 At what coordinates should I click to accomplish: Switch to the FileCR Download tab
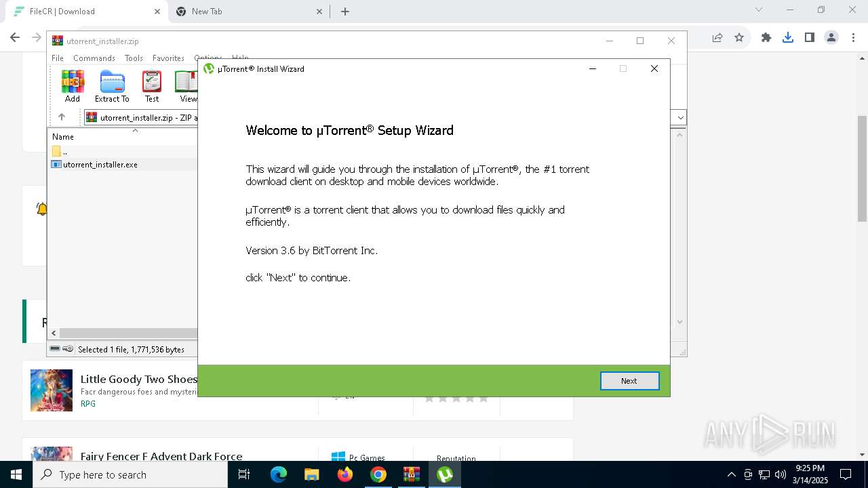(85, 12)
